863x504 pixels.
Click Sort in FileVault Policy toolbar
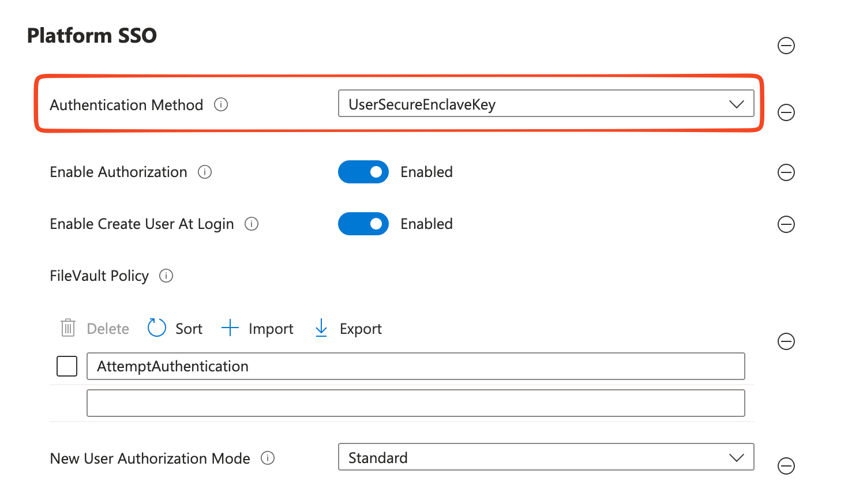click(x=175, y=329)
